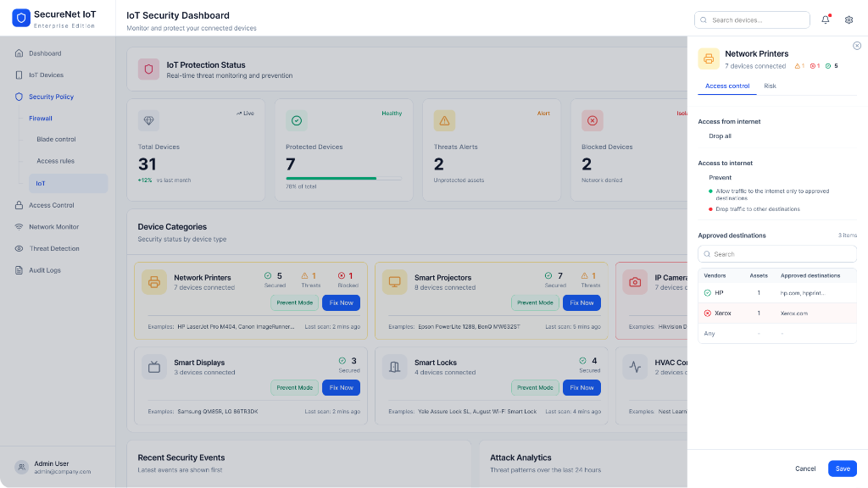The width and height of the screenshot is (868, 488).
Task: Select the IoT item under Firewall
Action: (68, 183)
